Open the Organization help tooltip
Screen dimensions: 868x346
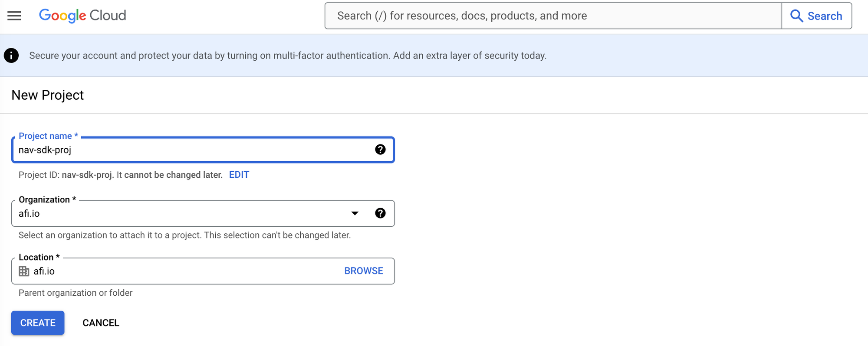(380, 213)
